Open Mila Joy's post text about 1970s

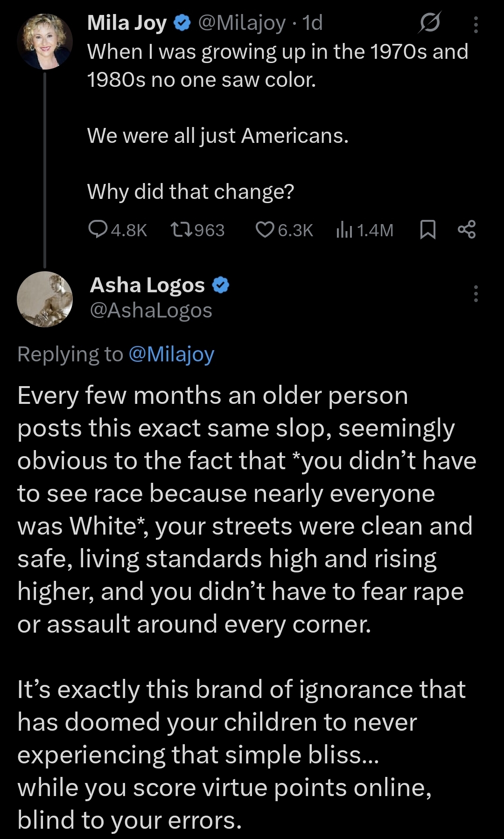tap(277, 65)
